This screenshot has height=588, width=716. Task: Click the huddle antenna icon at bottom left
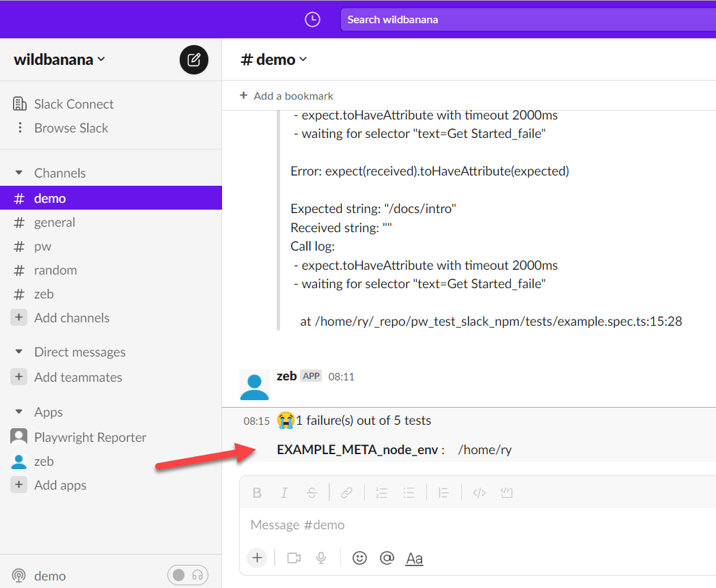point(18,576)
